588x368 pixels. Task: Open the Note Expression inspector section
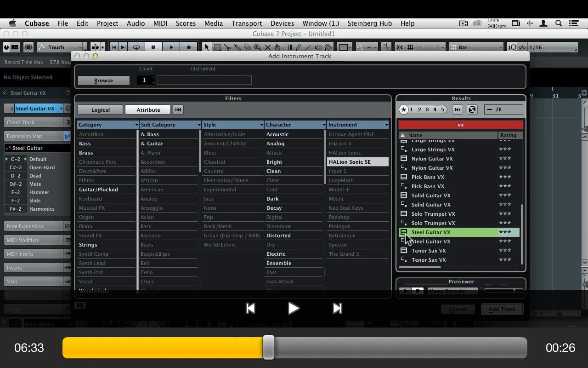tap(34, 226)
